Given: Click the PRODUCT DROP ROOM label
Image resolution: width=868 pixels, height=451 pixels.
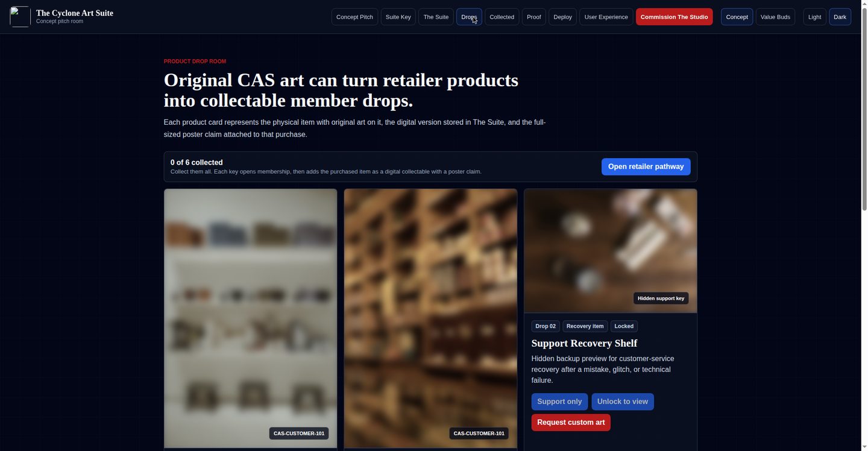Looking at the screenshot, I should click(195, 61).
